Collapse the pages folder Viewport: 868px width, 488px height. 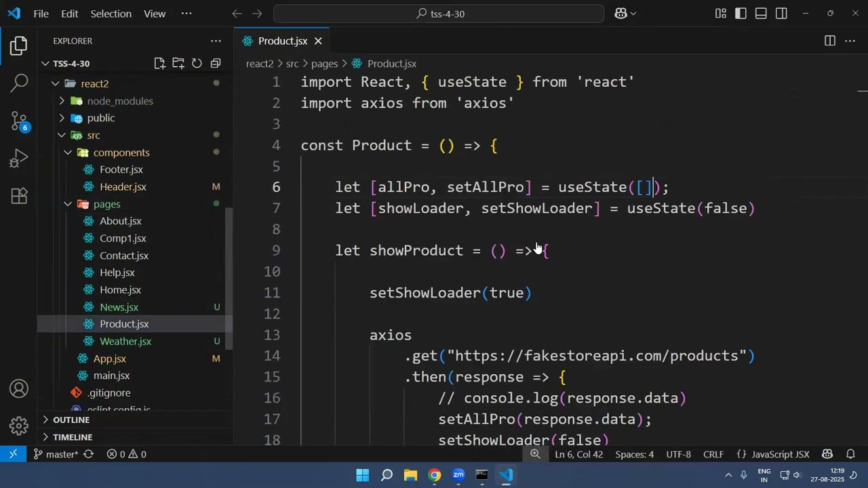click(x=68, y=204)
